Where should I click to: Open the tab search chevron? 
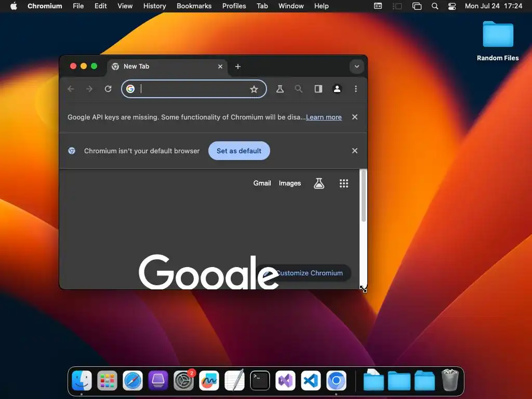click(356, 66)
